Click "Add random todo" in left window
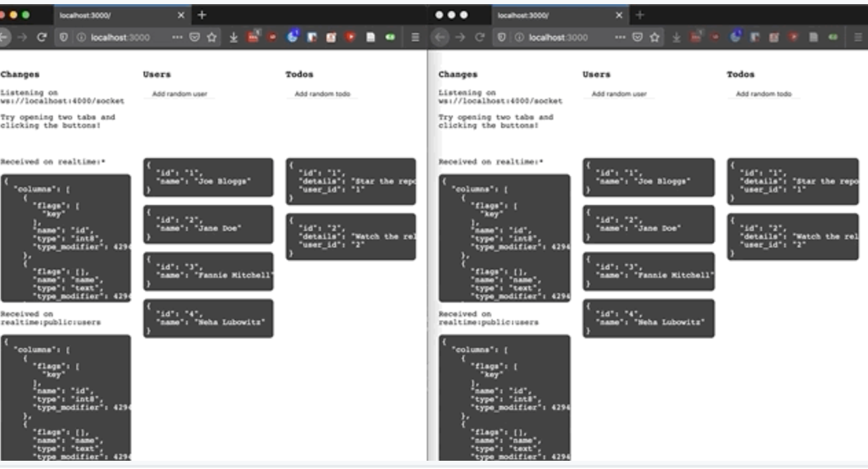This screenshot has width=868, height=469. [322, 94]
